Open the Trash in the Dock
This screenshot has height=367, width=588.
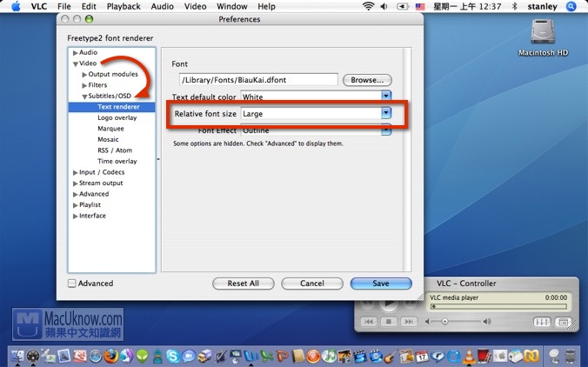[570, 356]
